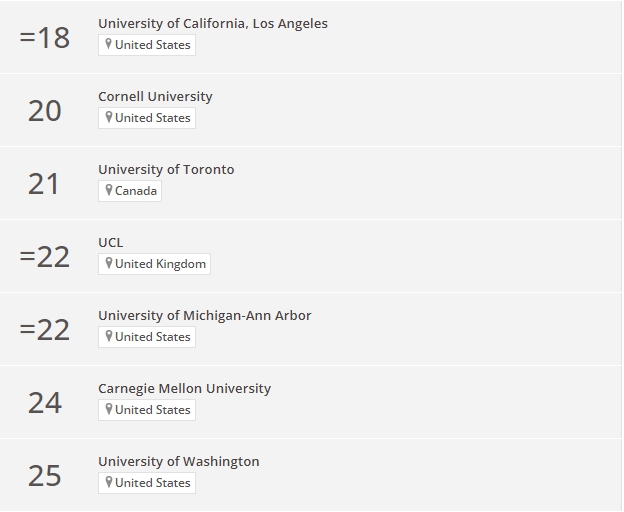Image resolution: width=624 pixels, height=512 pixels.
Task: Open the University of Washington entry
Action: click(x=179, y=461)
